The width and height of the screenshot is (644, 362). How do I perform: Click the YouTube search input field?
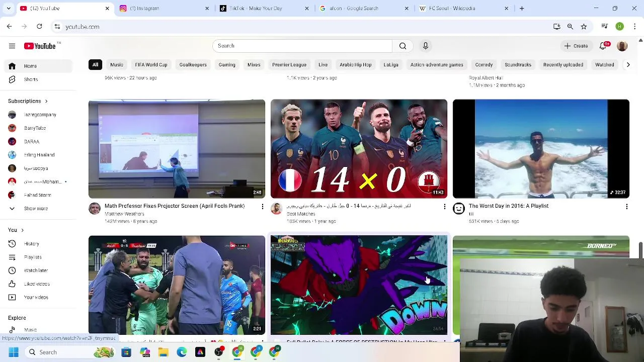302,46
